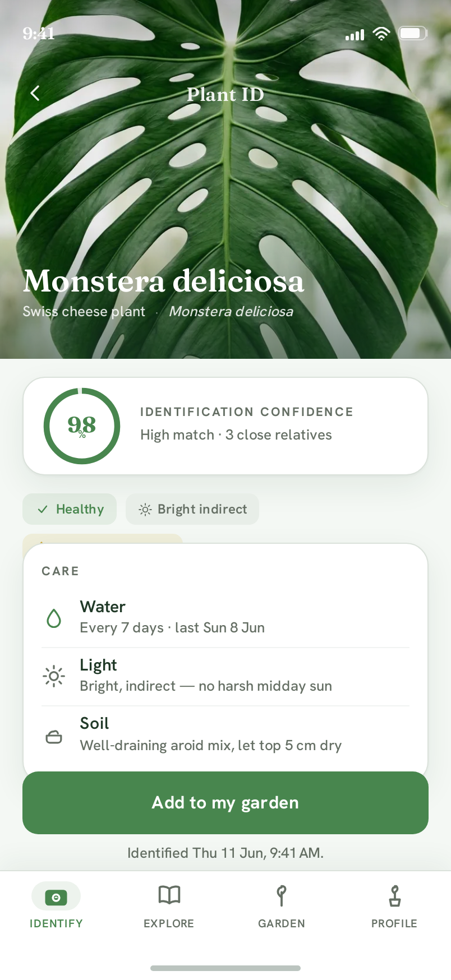Viewport: 451px width, 980px height.
Task: Click the Add to my garden button
Action: coord(225,803)
